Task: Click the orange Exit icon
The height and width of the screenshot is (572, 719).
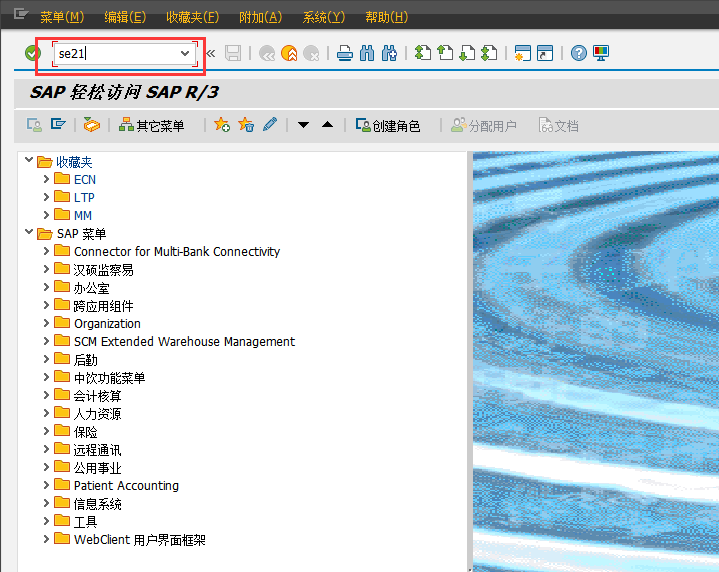Action: pyautogui.click(x=289, y=53)
